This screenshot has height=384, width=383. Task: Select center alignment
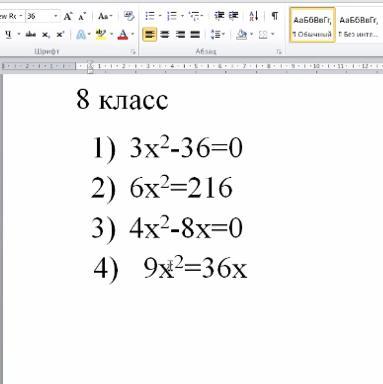tap(164, 34)
